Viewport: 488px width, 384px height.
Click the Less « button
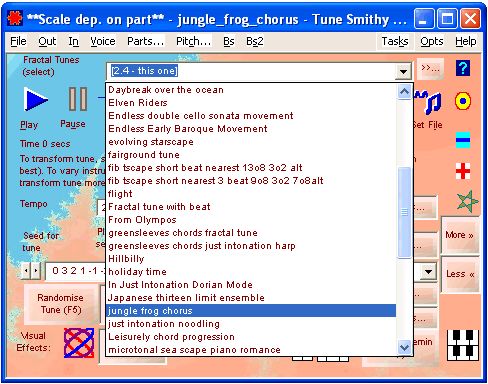coord(459,274)
